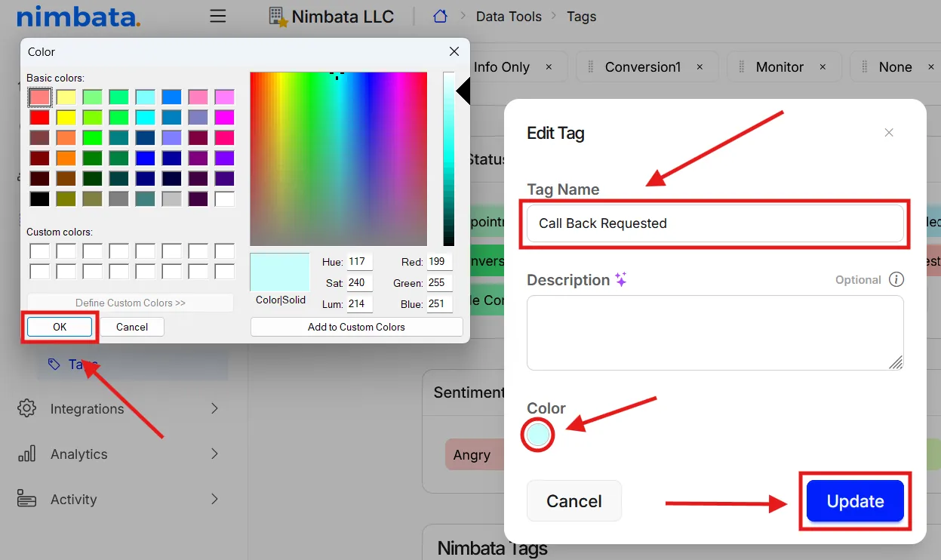Viewport: 941px width, 560px height.
Task: Open the Tags sidebar item
Action: coord(133,364)
